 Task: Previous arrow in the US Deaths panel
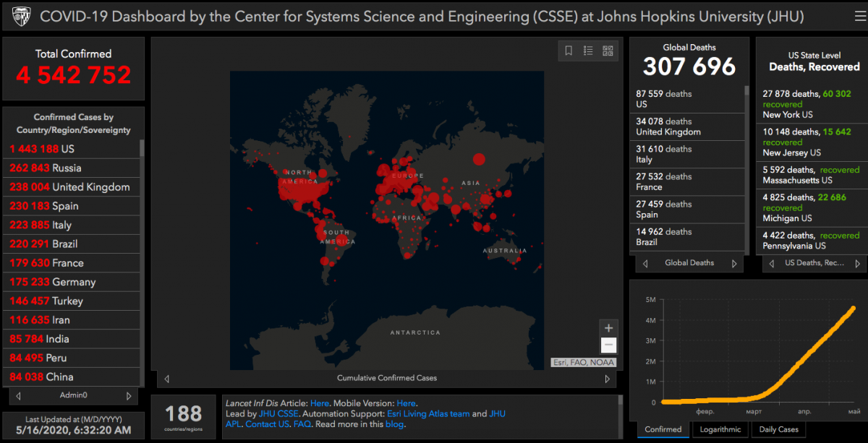tap(770, 263)
